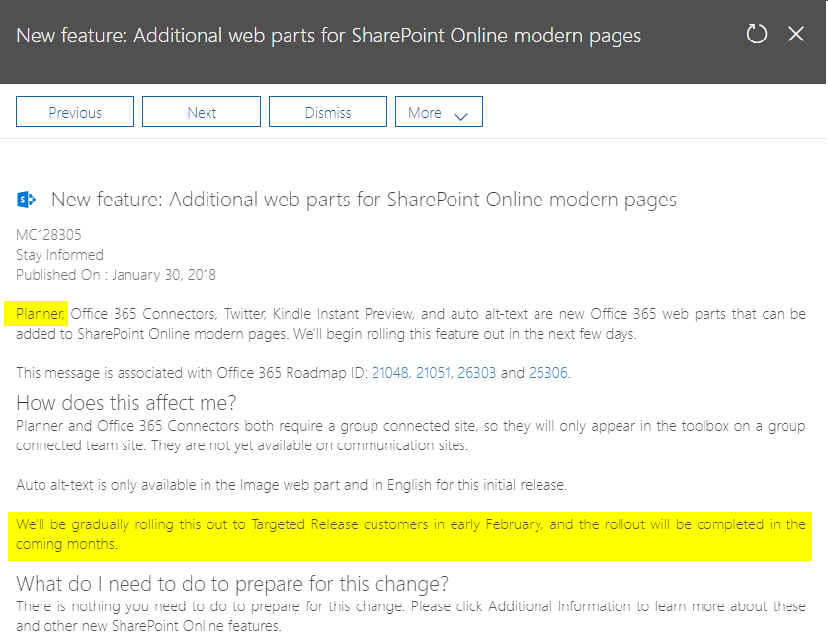Screen dimensions: 828x644
Task: Click the Published On January 30, 2018 date
Action: [117, 275]
